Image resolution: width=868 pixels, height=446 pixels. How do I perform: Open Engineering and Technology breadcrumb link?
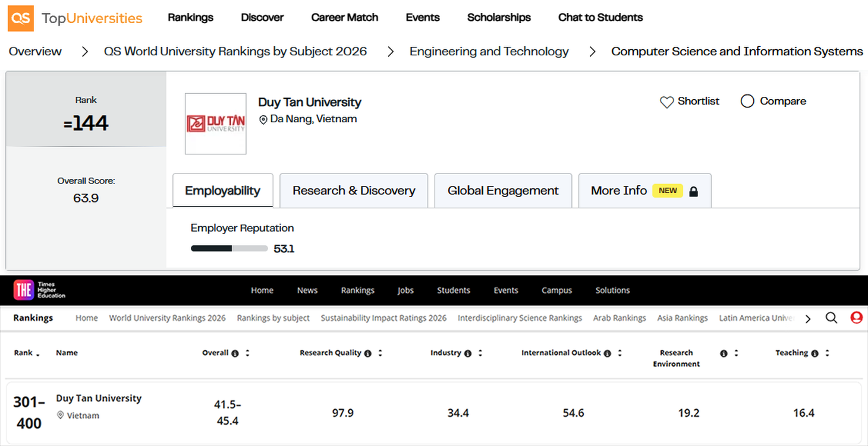[489, 52]
